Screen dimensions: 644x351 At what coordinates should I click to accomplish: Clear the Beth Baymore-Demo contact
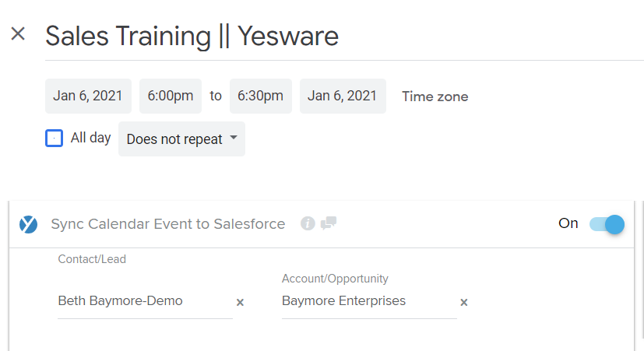coord(241,303)
